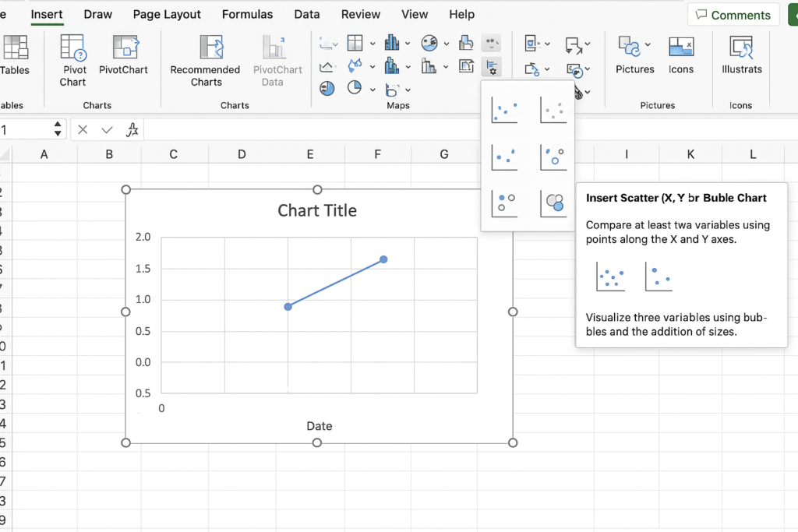The height and width of the screenshot is (532, 798).
Task: Open the Name Box stepper arrows
Action: (58, 129)
